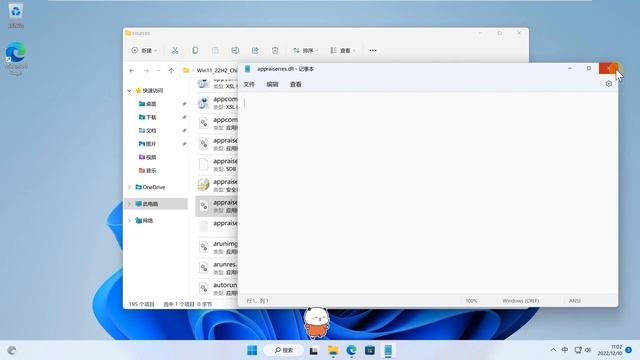640x360 pixels.
Task: Select 快速访问 in Explorer sidebar
Action: click(x=149, y=91)
